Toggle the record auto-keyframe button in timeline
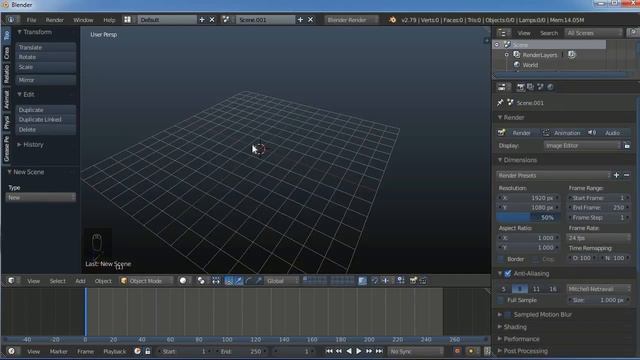640x360 pixels. pos(457,351)
